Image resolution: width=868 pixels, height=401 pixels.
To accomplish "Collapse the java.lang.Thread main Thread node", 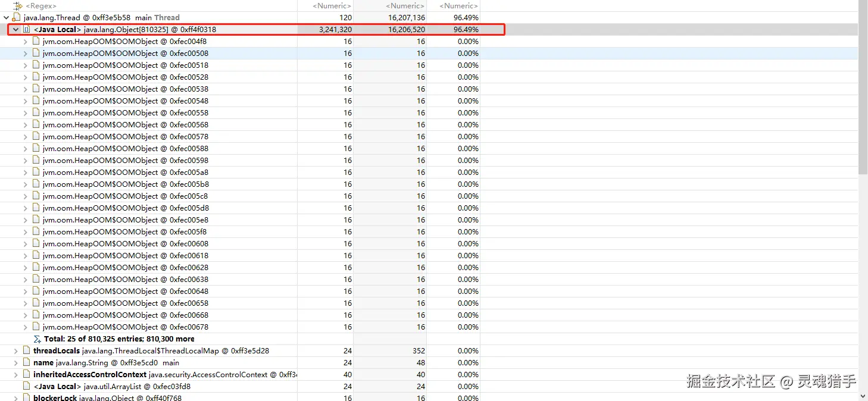I will [x=6, y=18].
